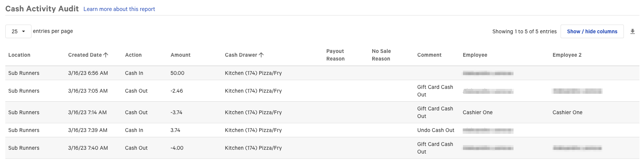Click the Employee column header

(475, 55)
